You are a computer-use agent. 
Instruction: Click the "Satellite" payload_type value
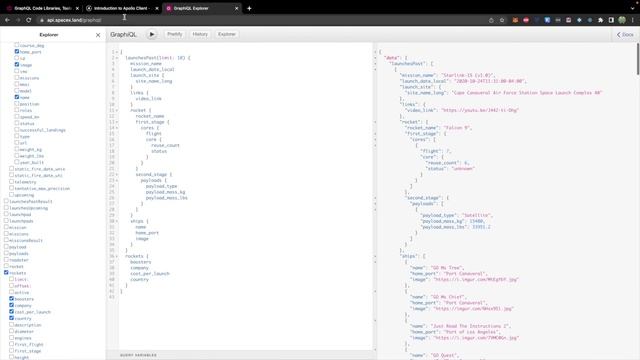(477, 215)
